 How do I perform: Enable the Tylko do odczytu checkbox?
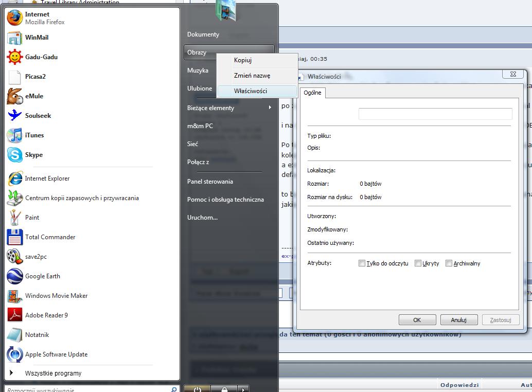click(x=362, y=263)
